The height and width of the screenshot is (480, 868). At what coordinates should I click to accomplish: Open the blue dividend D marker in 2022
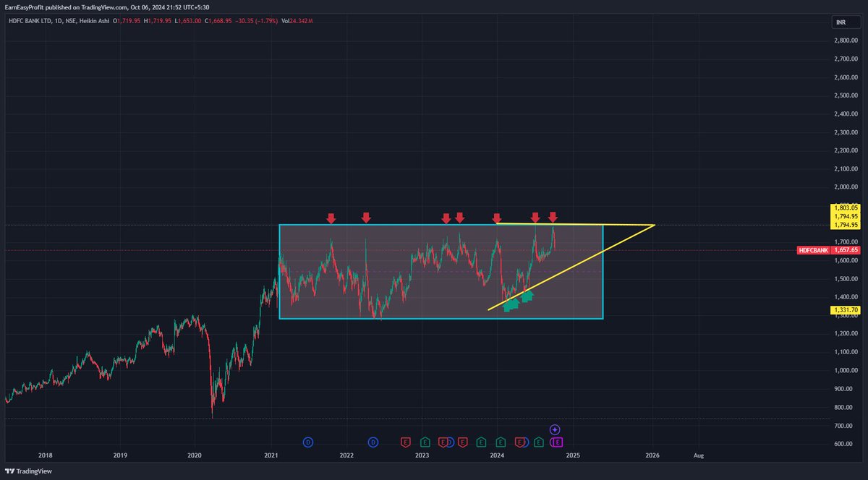[x=373, y=442]
